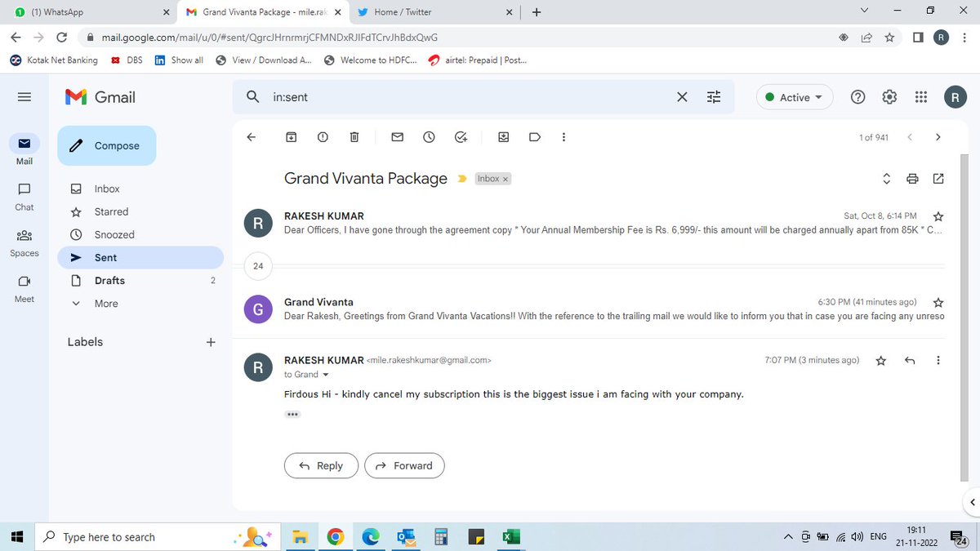Add the conversation to Tasks
This screenshot has height=551, width=980.
461,137
